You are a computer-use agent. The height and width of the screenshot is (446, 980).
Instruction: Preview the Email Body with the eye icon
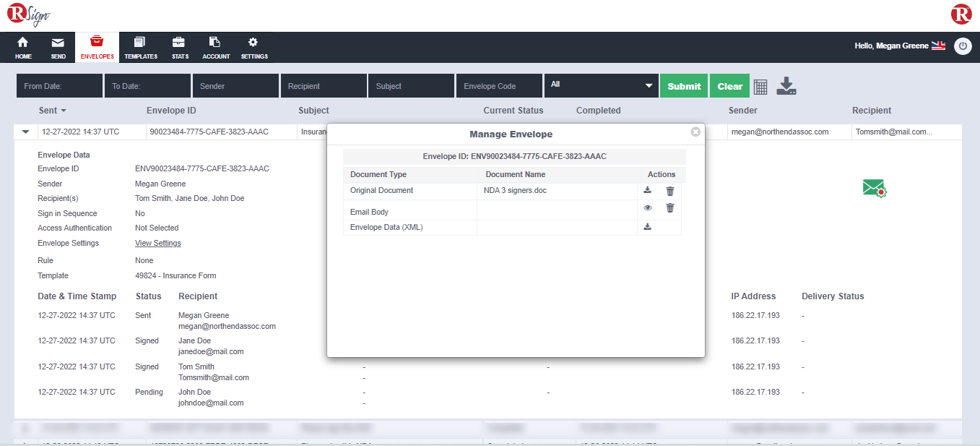(x=647, y=207)
